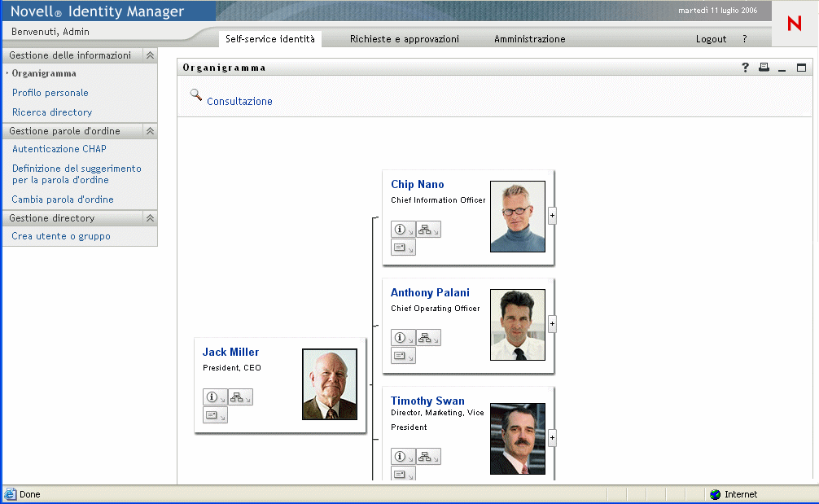Image resolution: width=819 pixels, height=504 pixels.
Task: Open Cambia parola d'ordine in the sidebar
Action: pos(62,199)
